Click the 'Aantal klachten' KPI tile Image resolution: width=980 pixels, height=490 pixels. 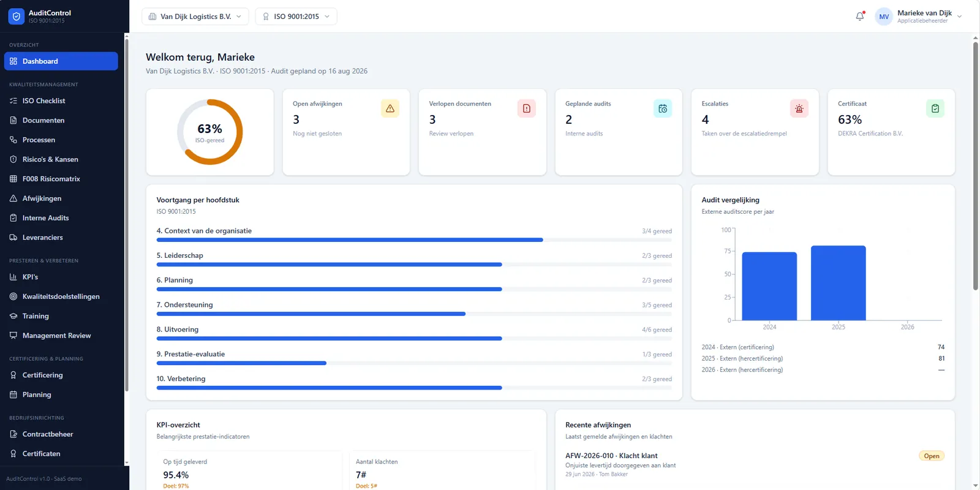(x=442, y=470)
